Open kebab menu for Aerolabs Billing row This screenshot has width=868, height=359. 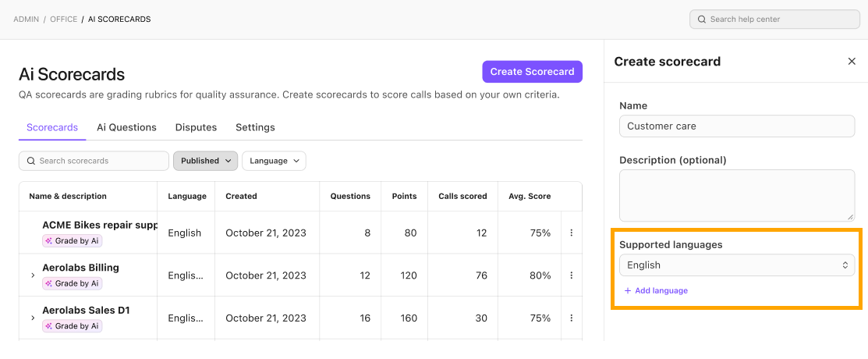572,275
